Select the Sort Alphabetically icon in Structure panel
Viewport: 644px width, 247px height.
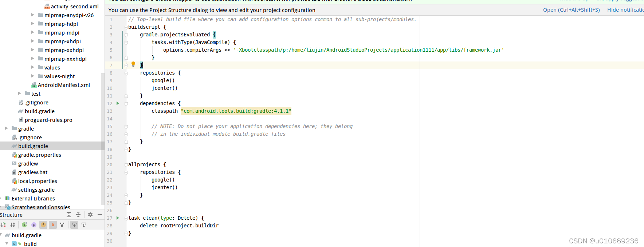pyautogui.click(x=12, y=225)
